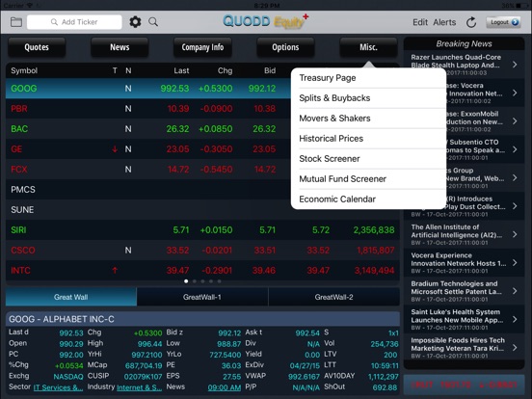Click the news N icon for GE
Screen dimensions: 532x399
point(128,149)
